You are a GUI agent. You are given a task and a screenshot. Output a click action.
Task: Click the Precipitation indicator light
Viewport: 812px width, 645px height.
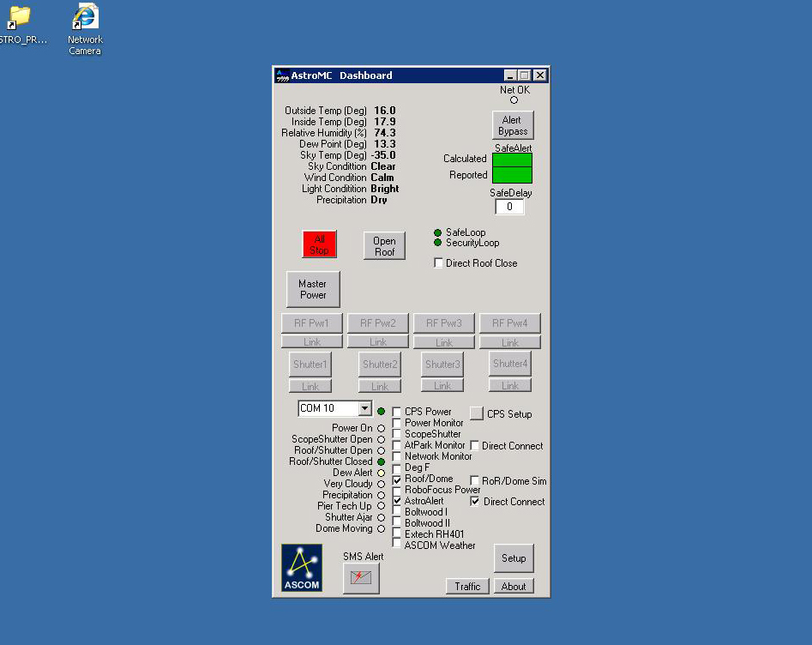point(382,495)
